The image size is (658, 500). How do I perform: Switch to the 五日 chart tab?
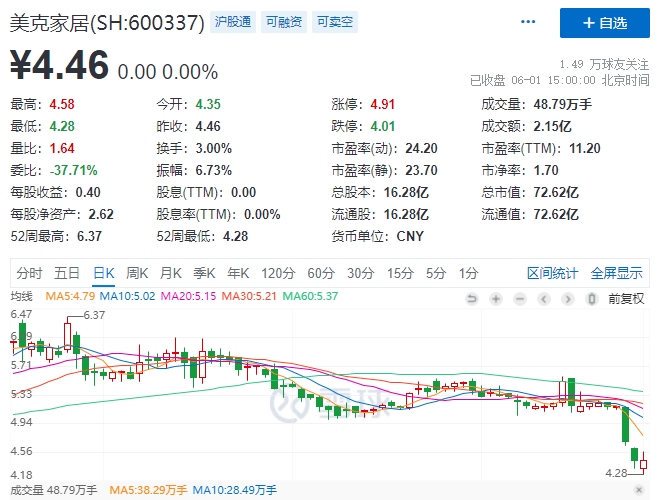click(66, 273)
